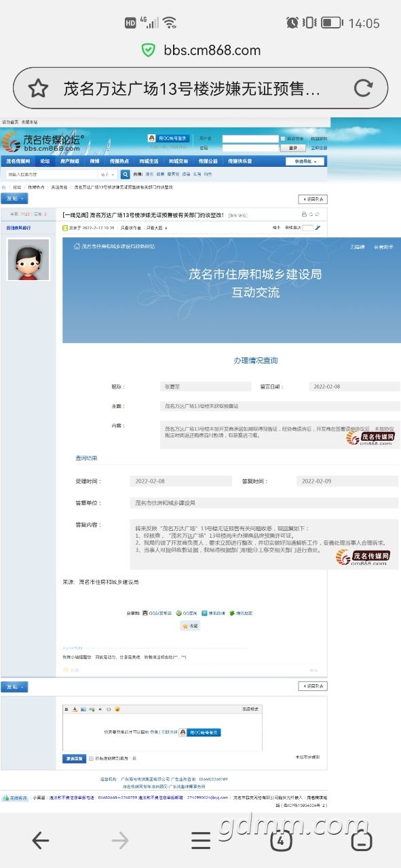The image size is (401, 868).
Task: Click the poster's cartoon avatar thumbnail
Action: click(x=28, y=259)
